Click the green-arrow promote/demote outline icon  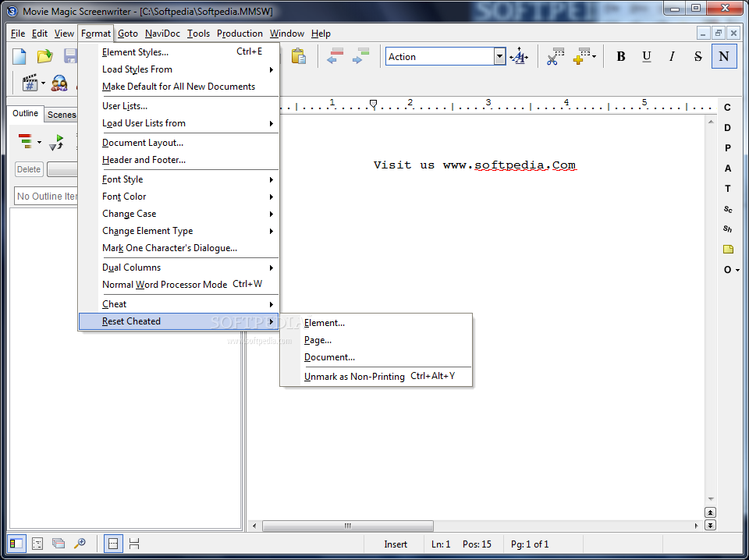coord(56,142)
